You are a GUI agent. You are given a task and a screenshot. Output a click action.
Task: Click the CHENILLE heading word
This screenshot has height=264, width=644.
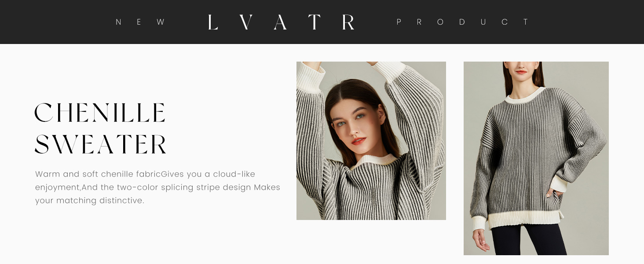[100, 113]
